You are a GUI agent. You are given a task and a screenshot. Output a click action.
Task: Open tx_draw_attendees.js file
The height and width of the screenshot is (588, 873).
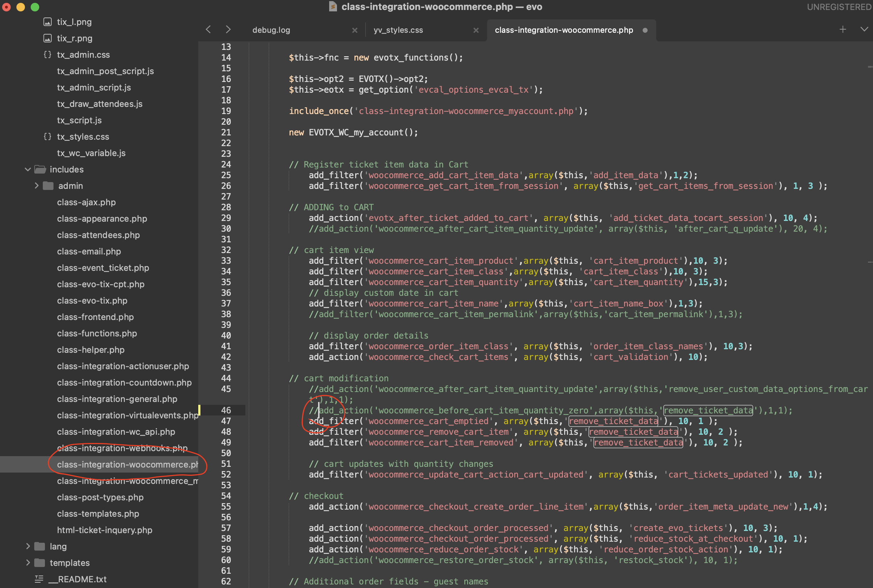click(x=100, y=104)
